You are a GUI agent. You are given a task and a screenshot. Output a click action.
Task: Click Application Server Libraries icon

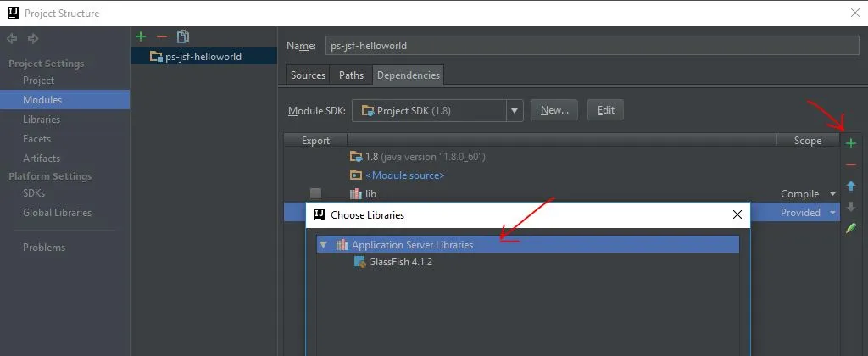point(342,244)
